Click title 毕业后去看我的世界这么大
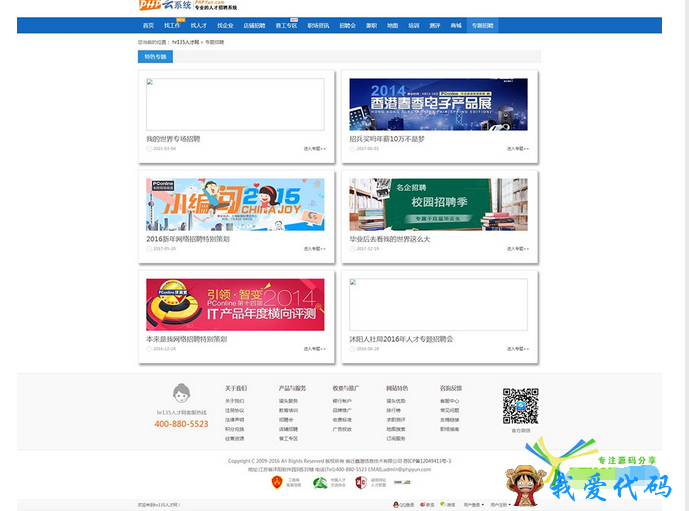Viewport: 689px width, 511px height. (x=390, y=239)
